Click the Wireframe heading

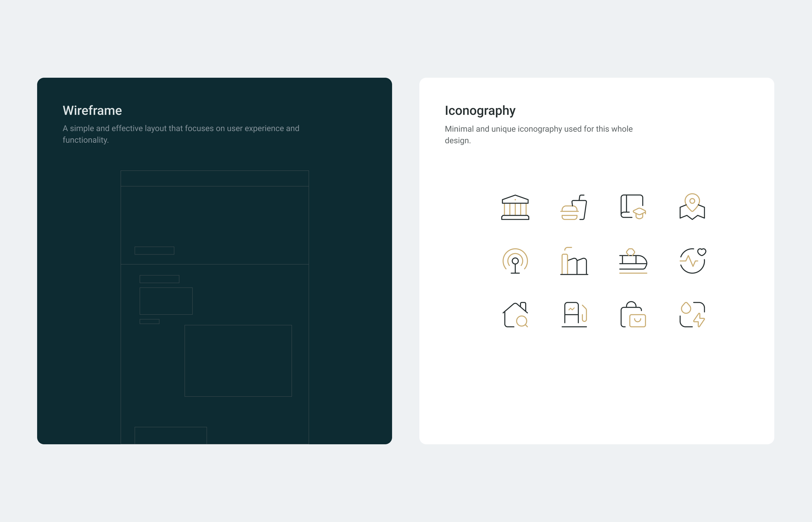92,110
